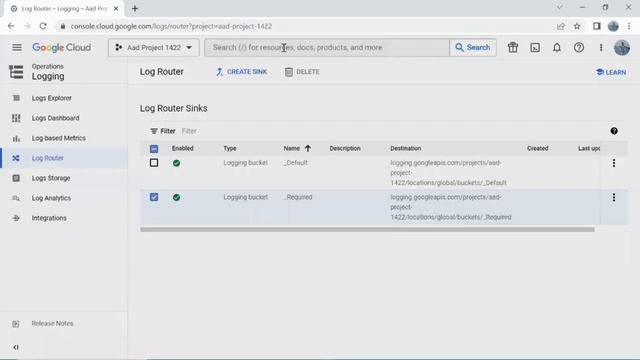The width and height of the screenshot is (640, 360).
Task: Click the Type column header
Action: point(230,148)
